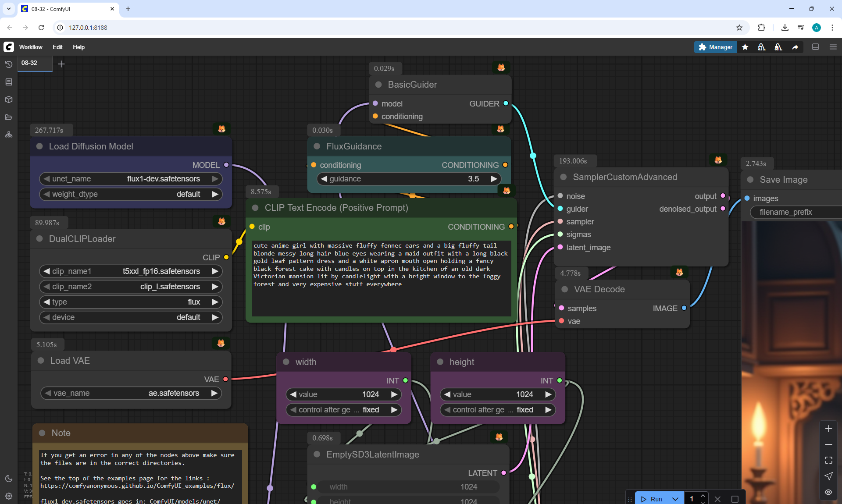Open the Workflow menu
Screen dimensions: 842x504
click(31, 47)
